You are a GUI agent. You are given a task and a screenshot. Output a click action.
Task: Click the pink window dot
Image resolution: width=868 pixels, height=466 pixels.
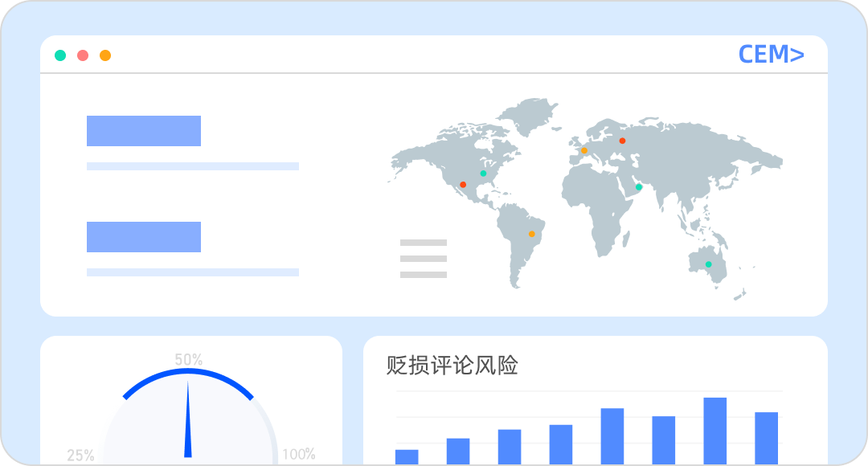point(83,55)
